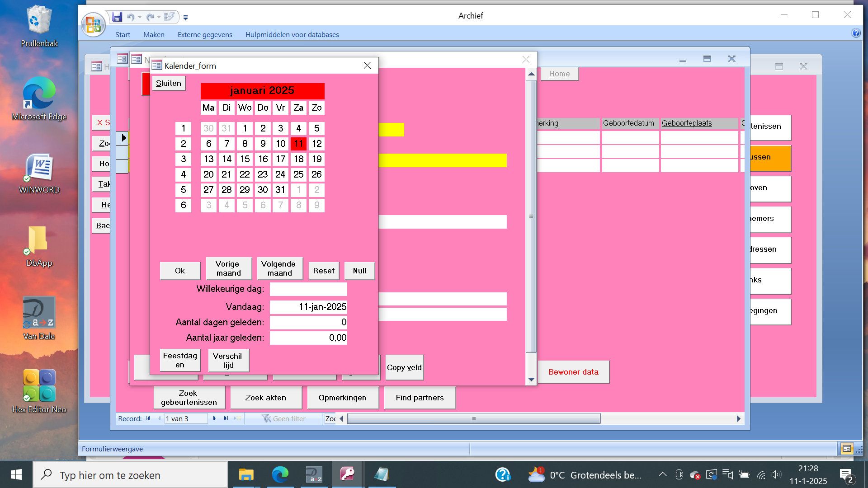Open the Undo history dropdown arrow
The image size is (868, 488).
(140, 18)
